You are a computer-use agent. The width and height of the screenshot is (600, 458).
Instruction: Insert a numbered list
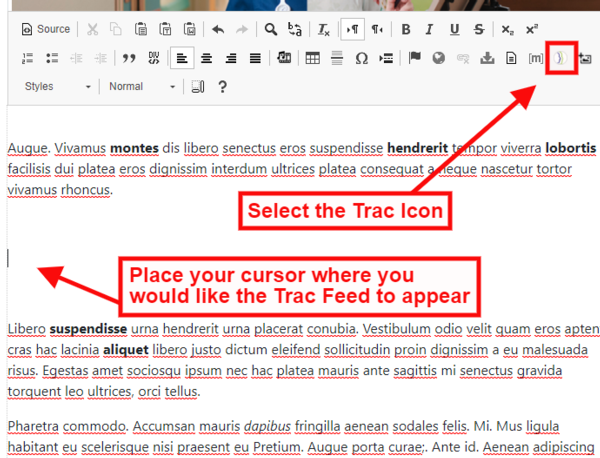click(28, 58)
